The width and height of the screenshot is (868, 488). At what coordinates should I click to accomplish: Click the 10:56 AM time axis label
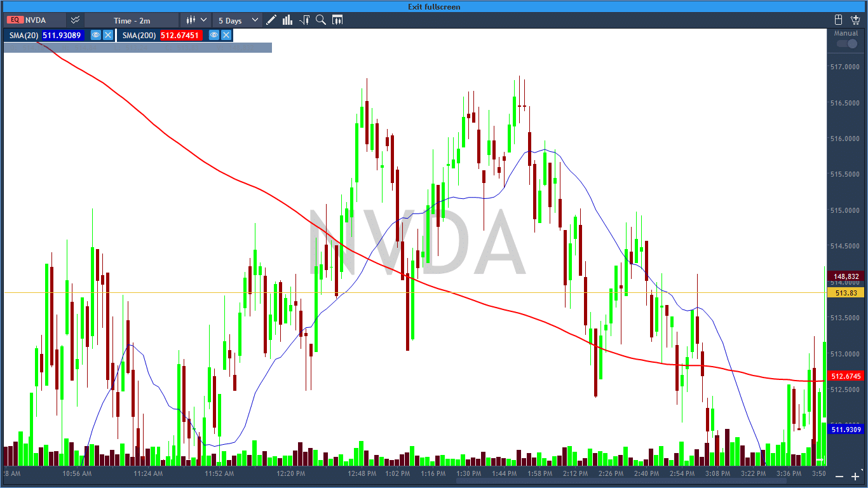click(x=77, y=473)
